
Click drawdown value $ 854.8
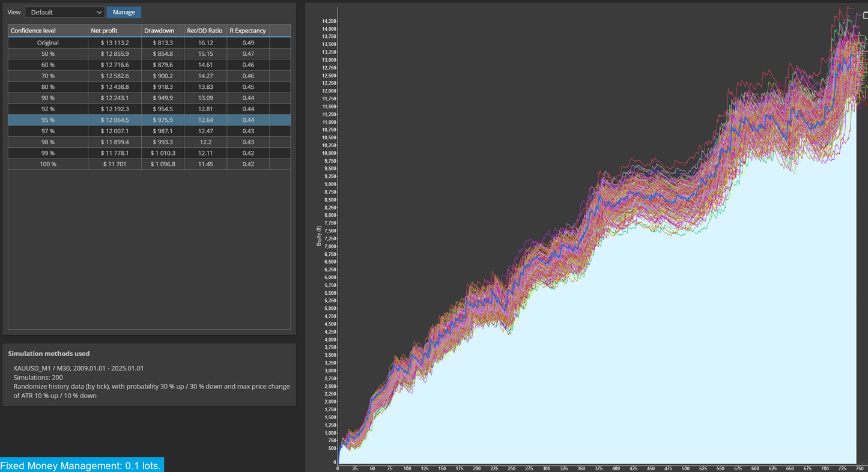[x=163, y=54]
